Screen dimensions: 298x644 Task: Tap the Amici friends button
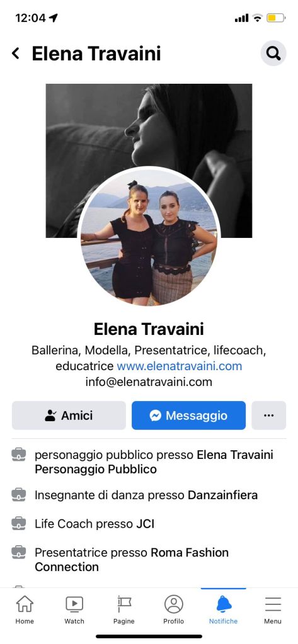(x=69, y=415)
